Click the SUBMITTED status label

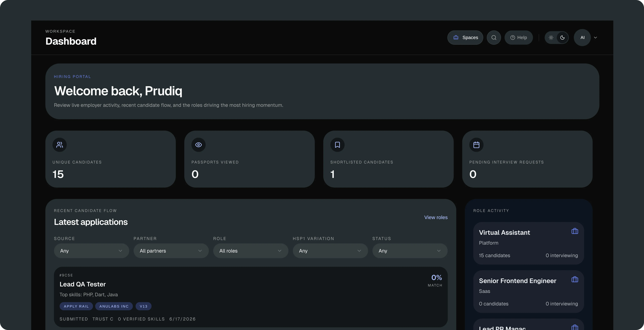pos(74,319)
